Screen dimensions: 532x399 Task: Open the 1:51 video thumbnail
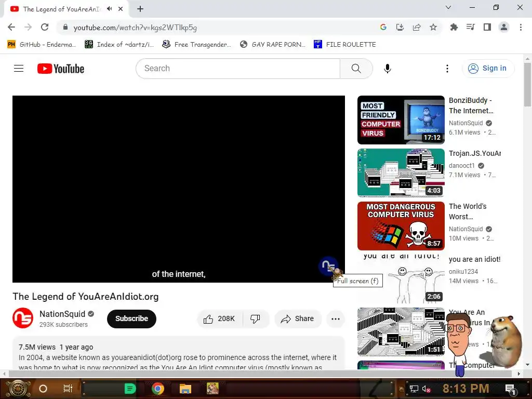[x=401, y=332]
